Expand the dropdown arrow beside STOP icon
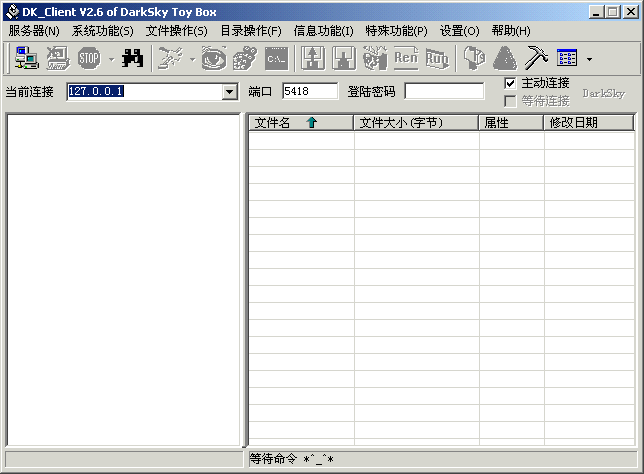 (x=110, y=59)
